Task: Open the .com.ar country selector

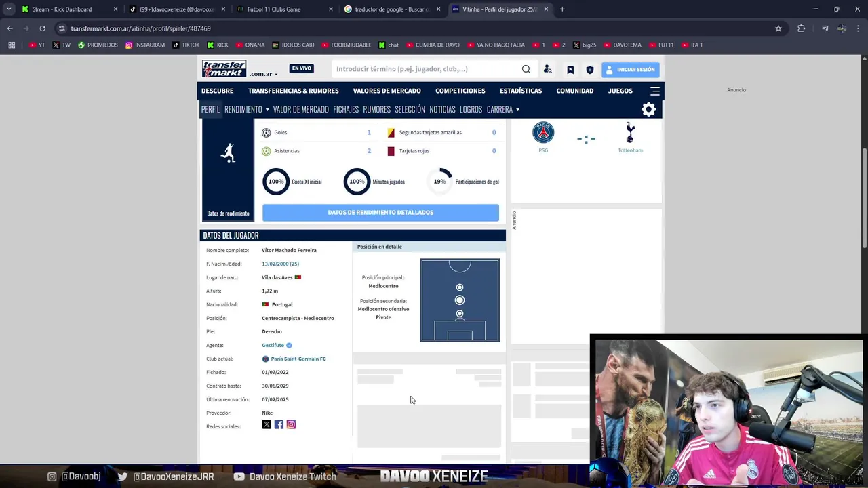Action: pyautogui.click(x=263, y=74)
